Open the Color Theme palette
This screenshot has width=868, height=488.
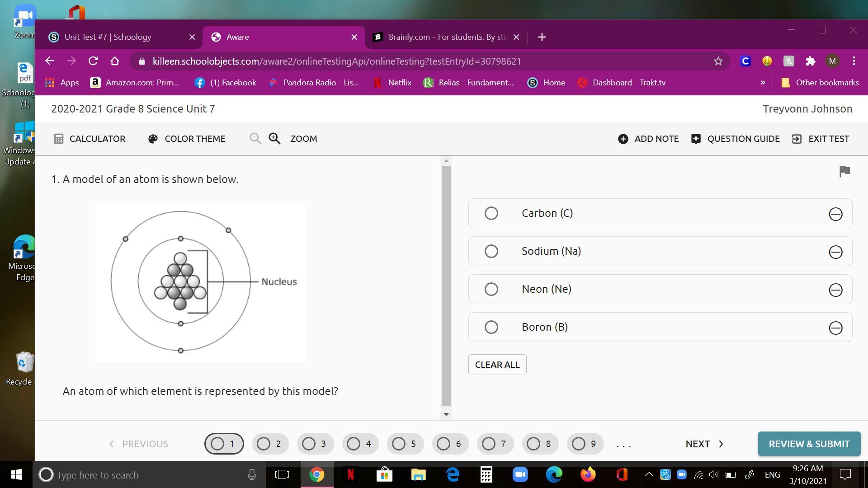pos(187,139)
